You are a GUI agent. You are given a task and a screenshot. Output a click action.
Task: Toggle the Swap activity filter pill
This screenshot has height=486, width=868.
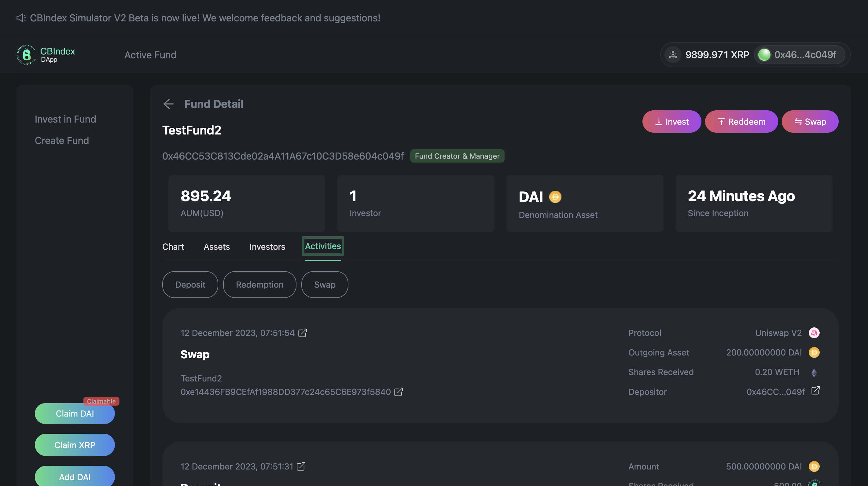tap(325, 285)
